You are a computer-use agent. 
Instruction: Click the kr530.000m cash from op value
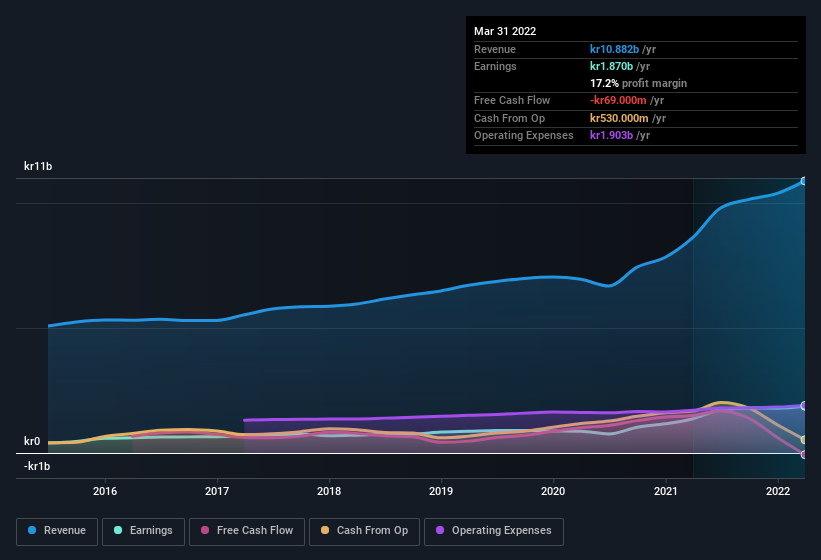(x=619, y=118)
